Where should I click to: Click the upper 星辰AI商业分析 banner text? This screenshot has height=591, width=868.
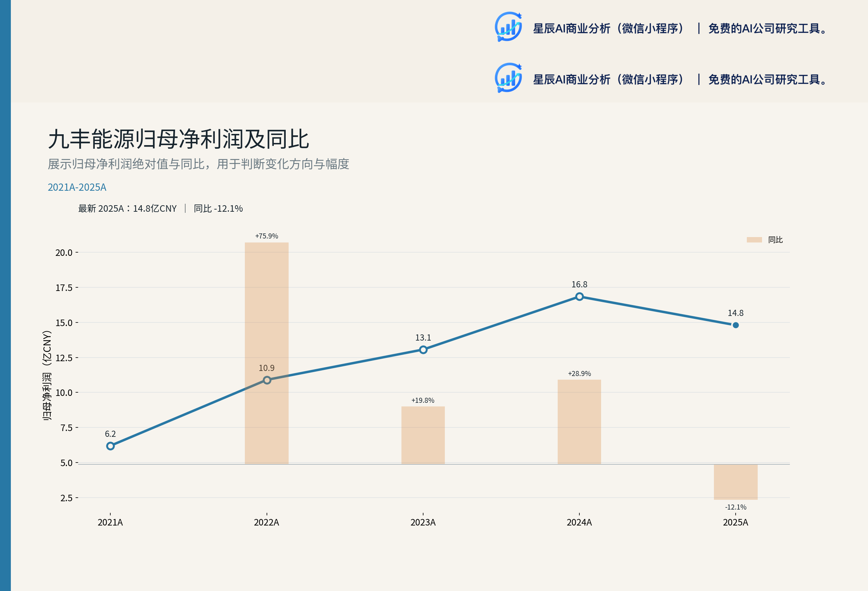609,28
